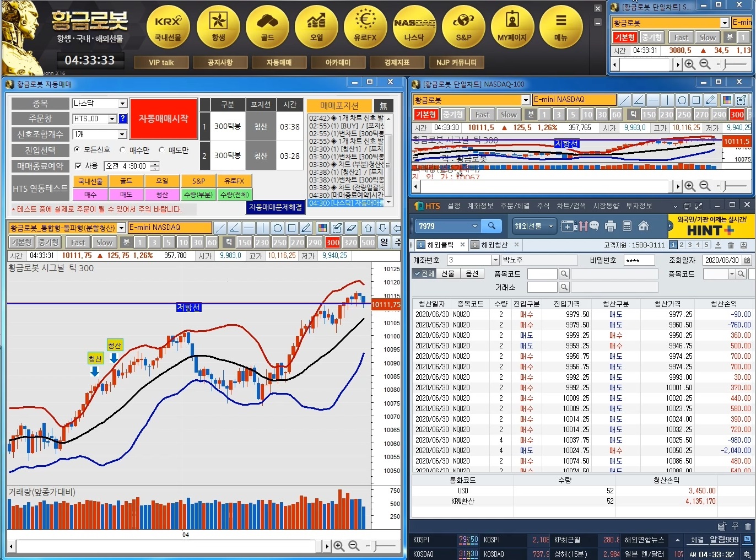Click the 수량(전체) test button
Screen dimensions: 756x560
click(x=235, y=195)
